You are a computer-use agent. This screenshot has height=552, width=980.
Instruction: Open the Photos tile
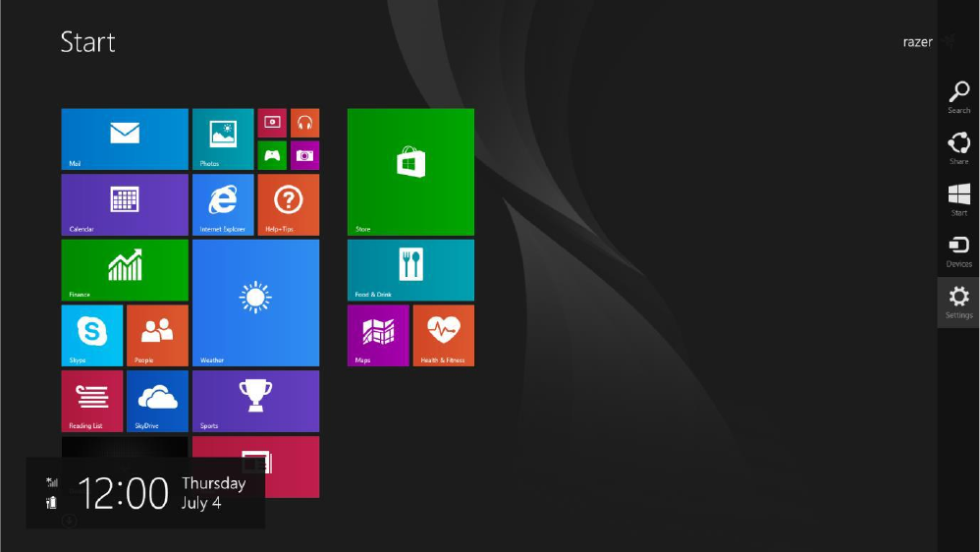pos(223,138)
